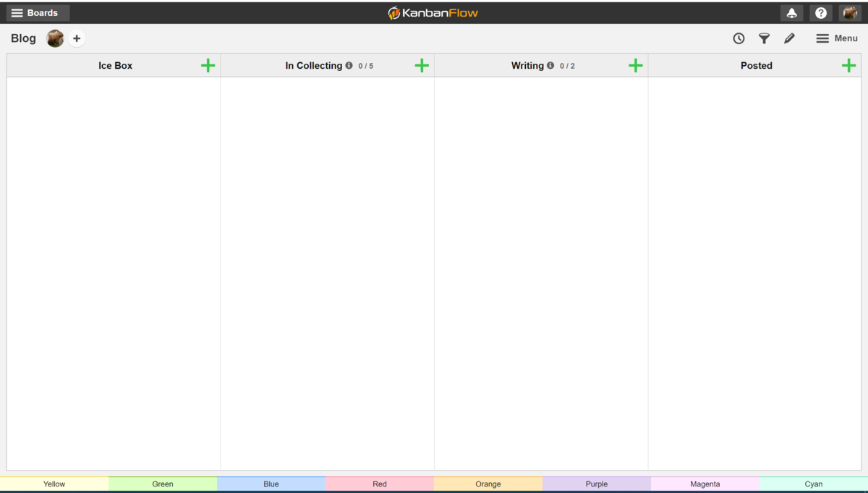The height and width of the screenshot is (493, 868).
Task: Select the Yellow color label
Action: tap(54, 484)
